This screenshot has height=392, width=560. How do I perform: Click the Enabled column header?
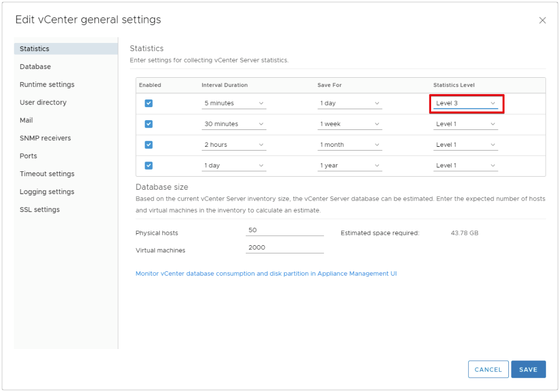point(150,85)
